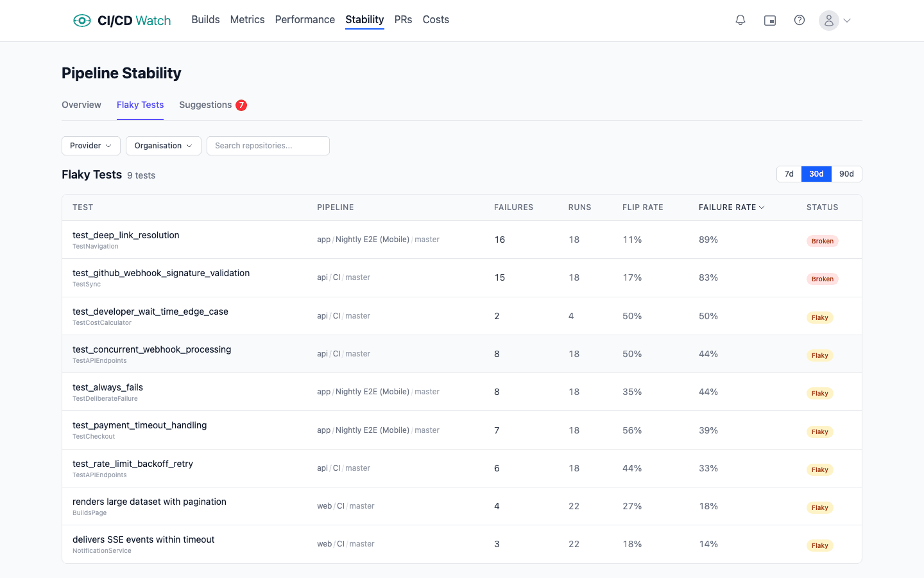Keep the 30d time range selected

click(x=816, y=173)
